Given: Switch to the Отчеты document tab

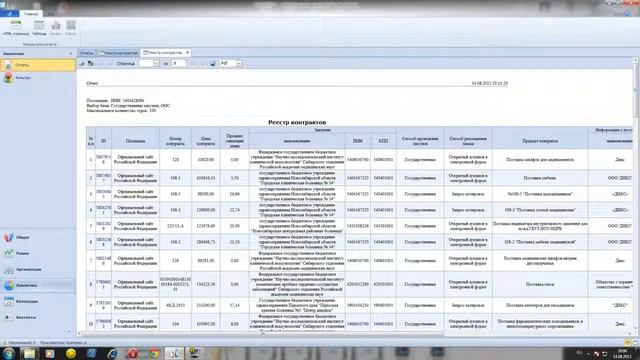Looking at the screenshot, I should tap(87, 53).
